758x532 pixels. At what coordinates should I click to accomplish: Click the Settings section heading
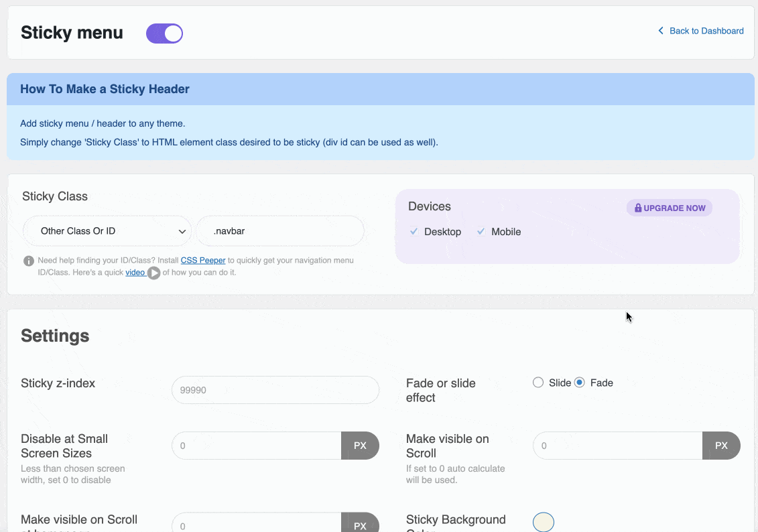(x=55, y=336)
